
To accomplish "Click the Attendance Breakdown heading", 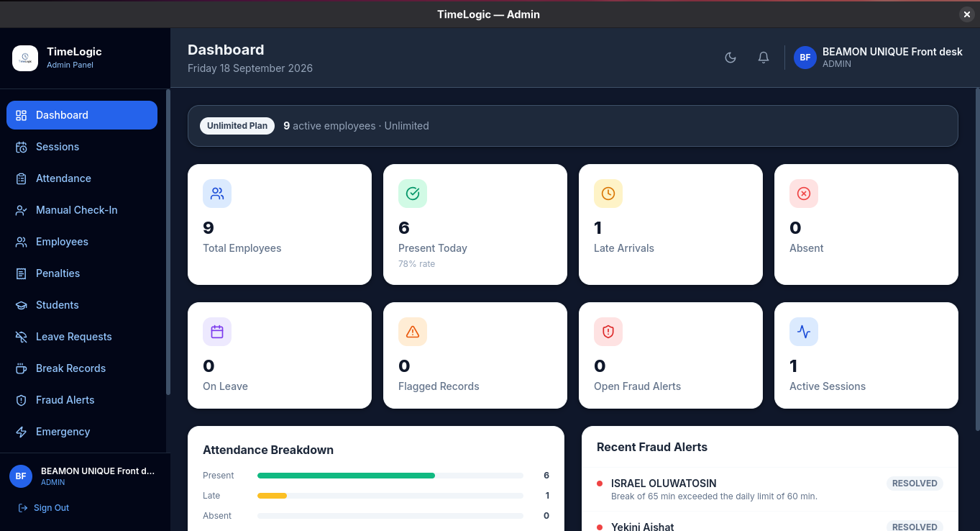I will tap(268, 450).
